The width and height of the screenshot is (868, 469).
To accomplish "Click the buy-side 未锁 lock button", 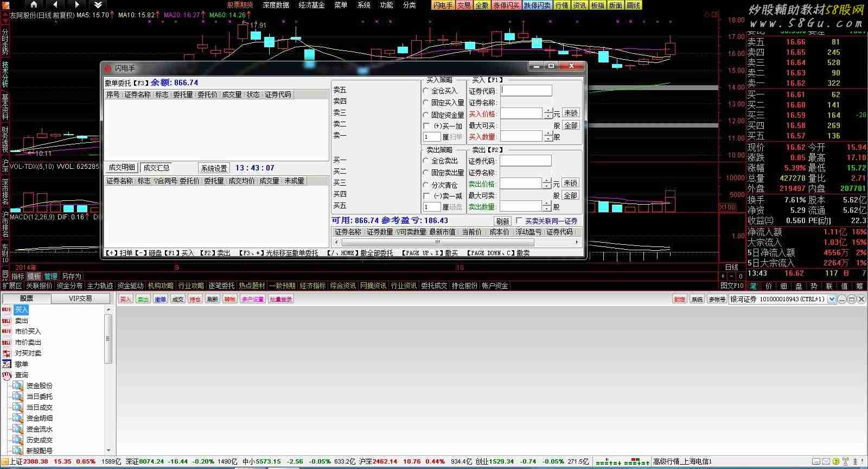I will click(x=571, y=113).
